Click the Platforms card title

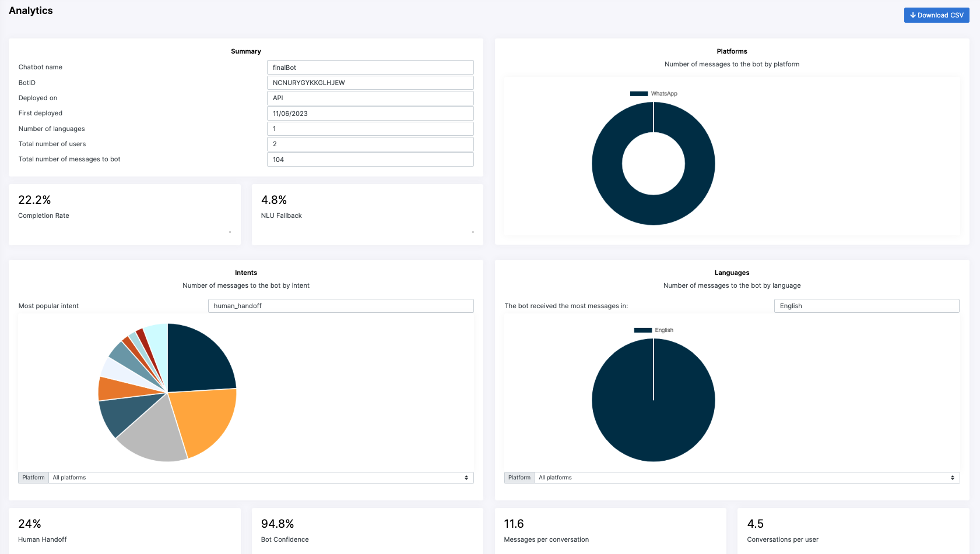(x=732, y=51)
